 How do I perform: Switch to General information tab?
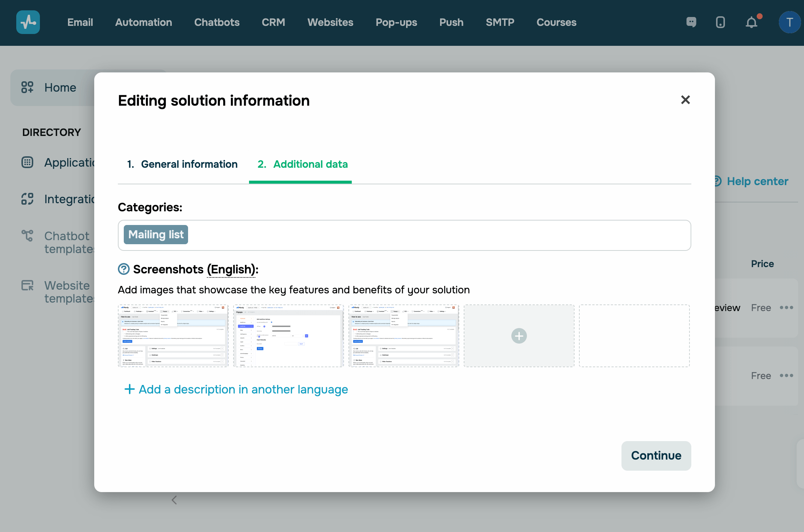183,164
